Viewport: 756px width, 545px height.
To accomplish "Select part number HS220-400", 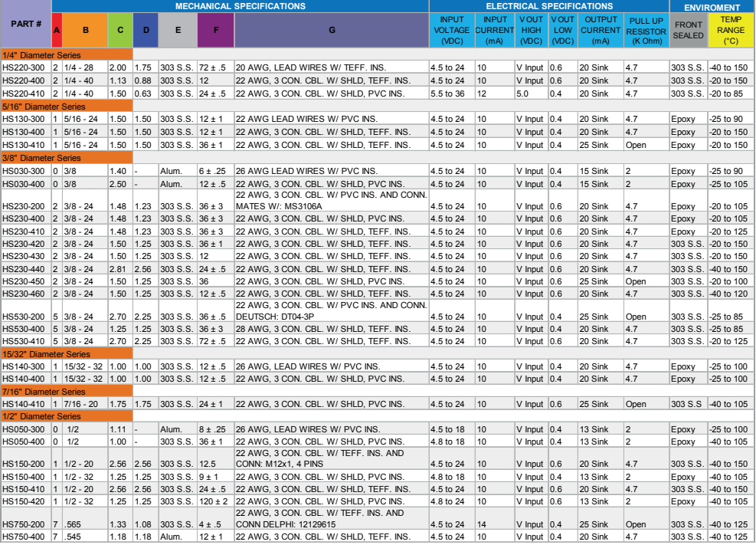I will pos(24,80).
